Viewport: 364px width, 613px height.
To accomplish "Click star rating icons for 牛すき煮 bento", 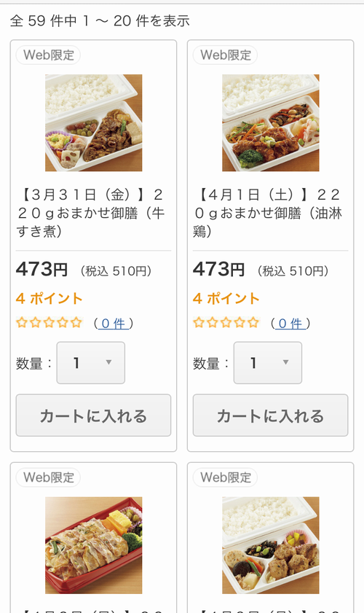I will (x=50, y=322).
